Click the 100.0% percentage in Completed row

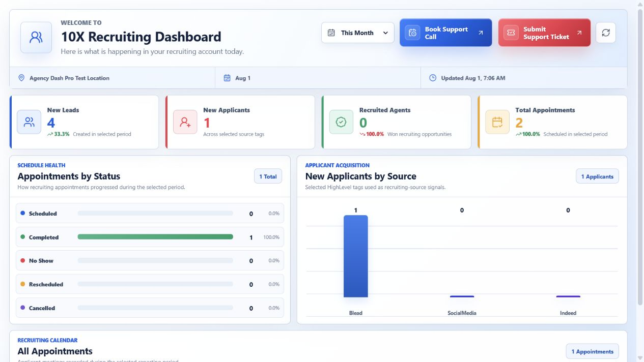pyautogui.click(x=271, y=237)
